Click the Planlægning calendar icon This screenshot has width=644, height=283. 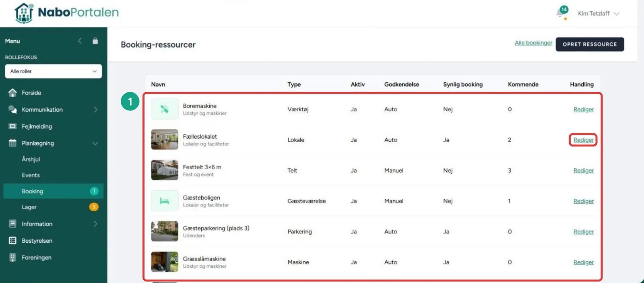(x=12, y=143)
